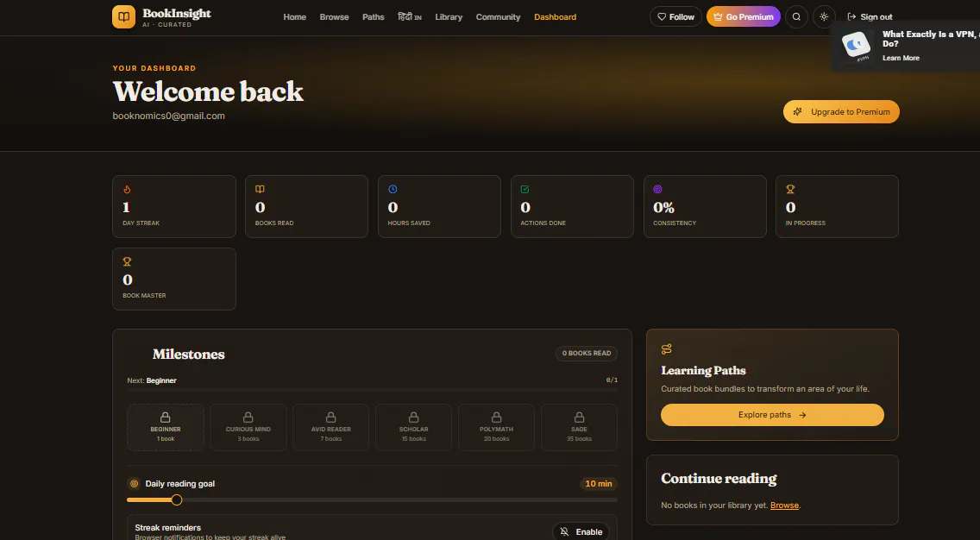Enable streak reminders notifications
Viewport: 980px width, 540px height.
[x=581, y=531]
